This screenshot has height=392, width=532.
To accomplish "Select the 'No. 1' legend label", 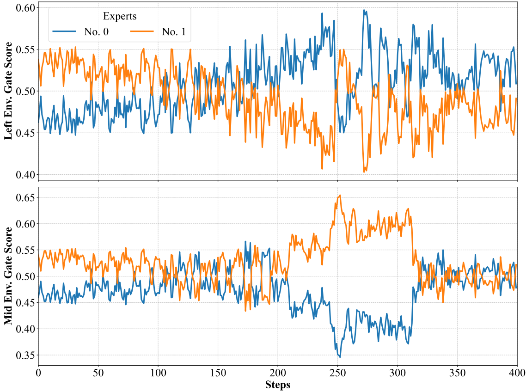I will click(x=174, y=31).
